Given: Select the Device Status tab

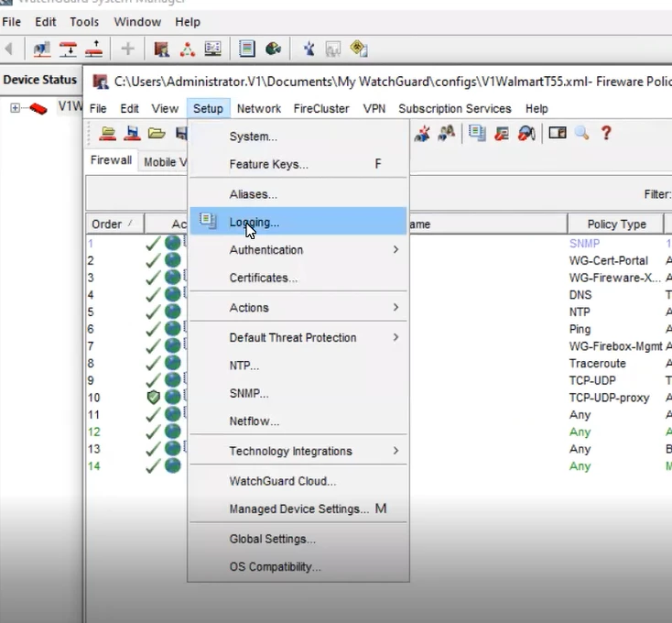Looking at the screenshot, I should click(40, 80).
